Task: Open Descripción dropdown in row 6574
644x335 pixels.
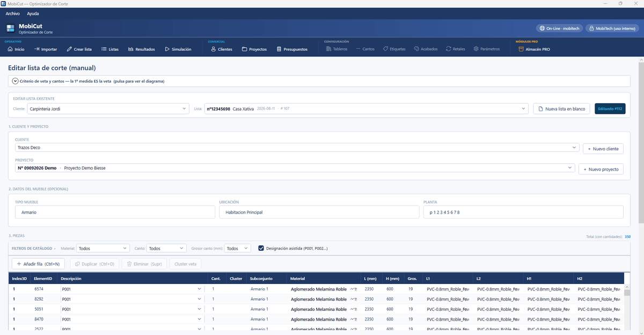Action: [x=199, y=289]
